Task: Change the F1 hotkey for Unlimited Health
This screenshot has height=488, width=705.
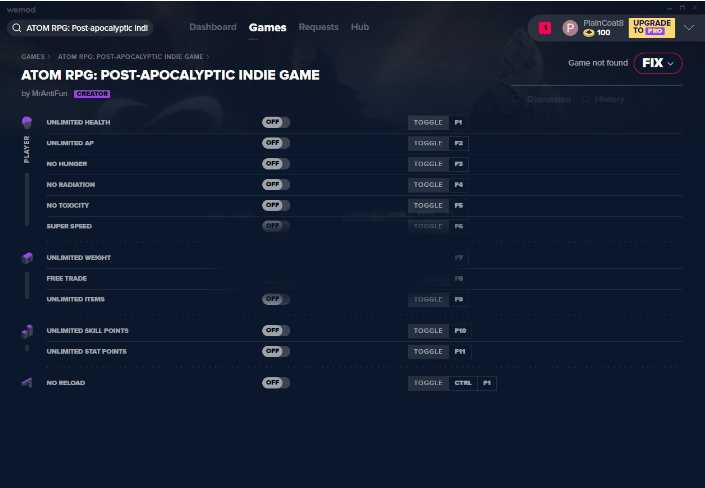Action: coord(459,122)
